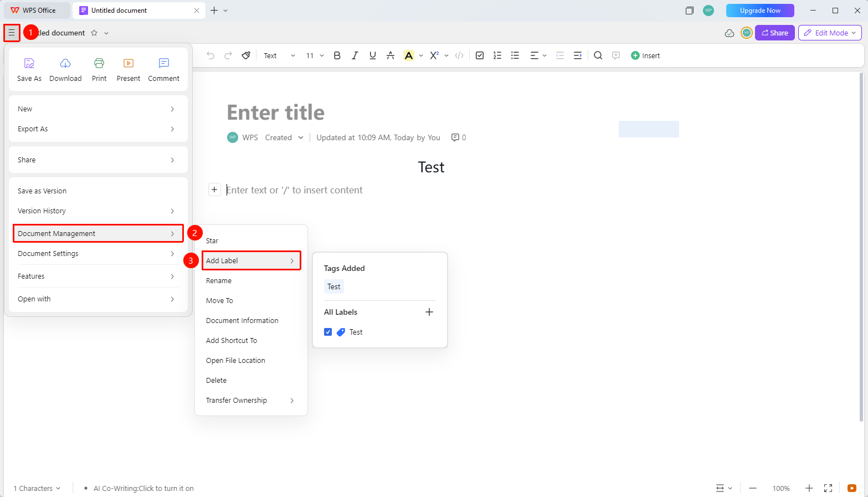This screenshot has width=868, height=497.
Task: Open the highlight color picker
Action: pos(422,55)
